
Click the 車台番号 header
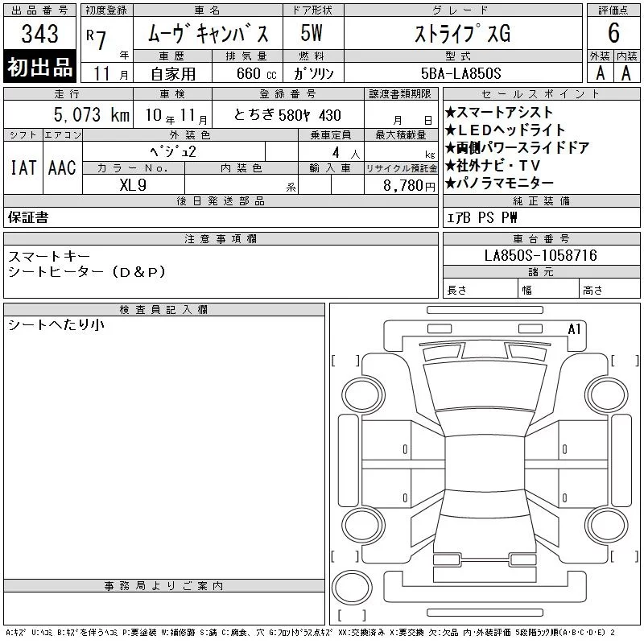541,238
